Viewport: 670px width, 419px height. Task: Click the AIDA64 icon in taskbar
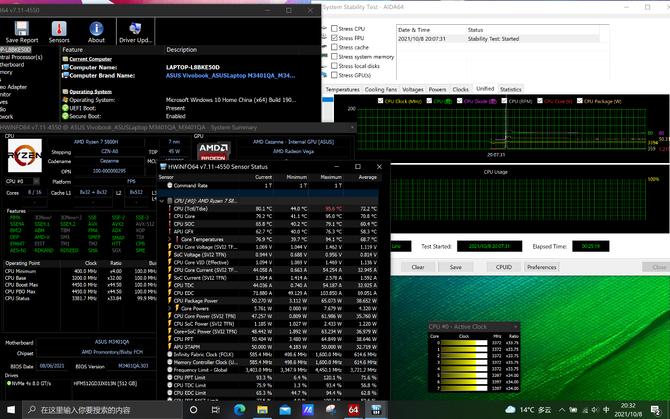[352, 410]
